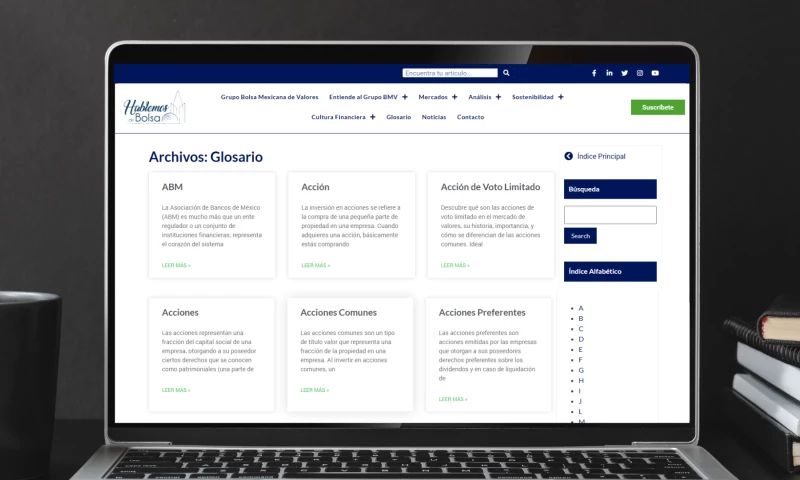Open the LinkedIn social icon
The height and width of the screenshot is (480, 800).
(609, 73)
